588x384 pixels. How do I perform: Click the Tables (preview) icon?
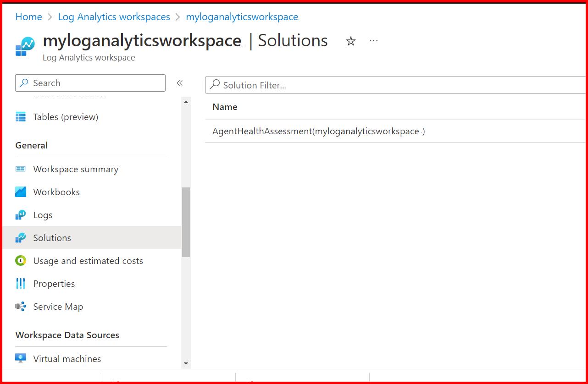click(x=21, y=117)
